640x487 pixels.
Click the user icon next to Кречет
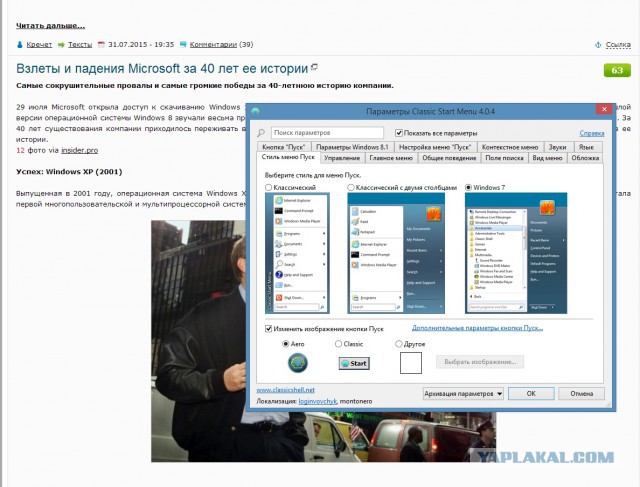[20, 44]
